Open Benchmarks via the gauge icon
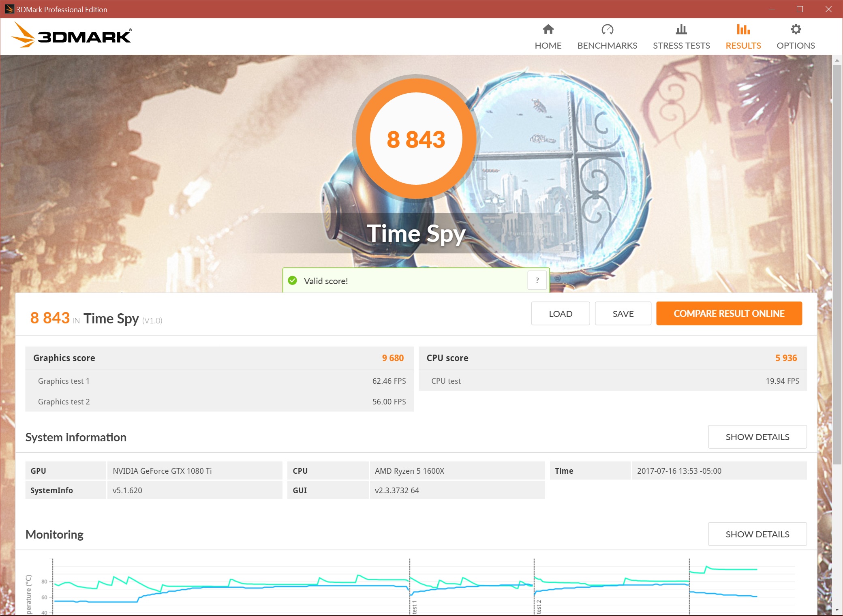The image size is (843, 616). click(607, 30)
